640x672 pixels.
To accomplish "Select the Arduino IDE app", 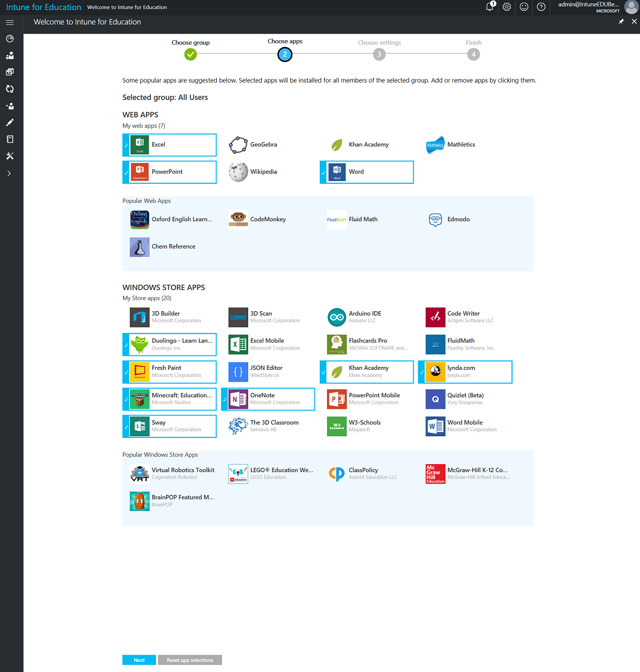I will (x=367, y=317).
